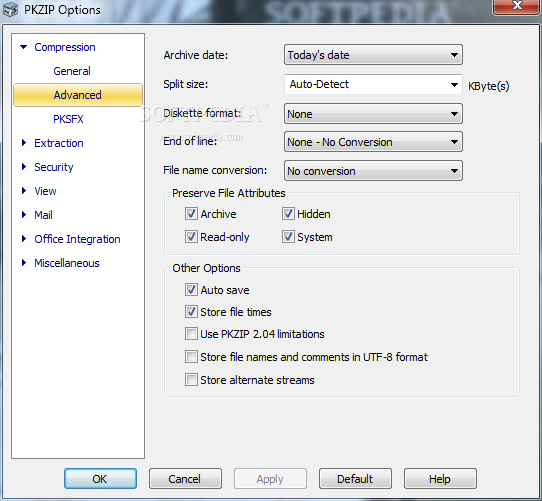The width and height of the screenshot is (542, 501).
Task: Open the Extraction category label
Action: (59, 143)
